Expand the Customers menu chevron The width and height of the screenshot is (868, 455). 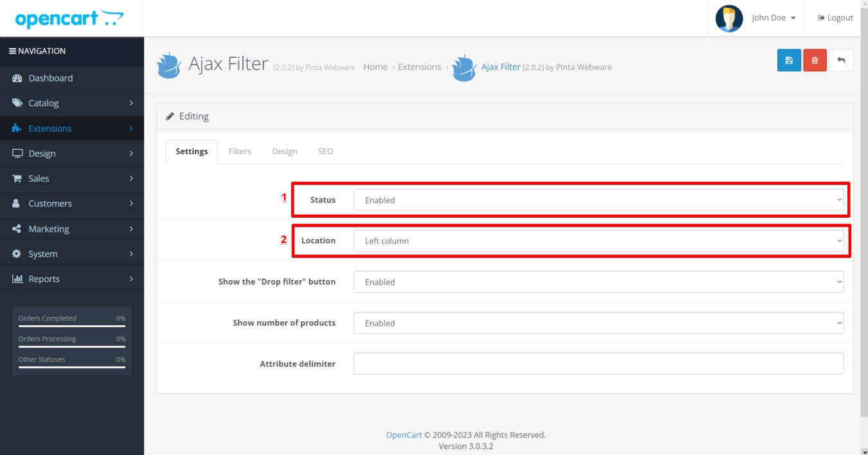(131, 204)
